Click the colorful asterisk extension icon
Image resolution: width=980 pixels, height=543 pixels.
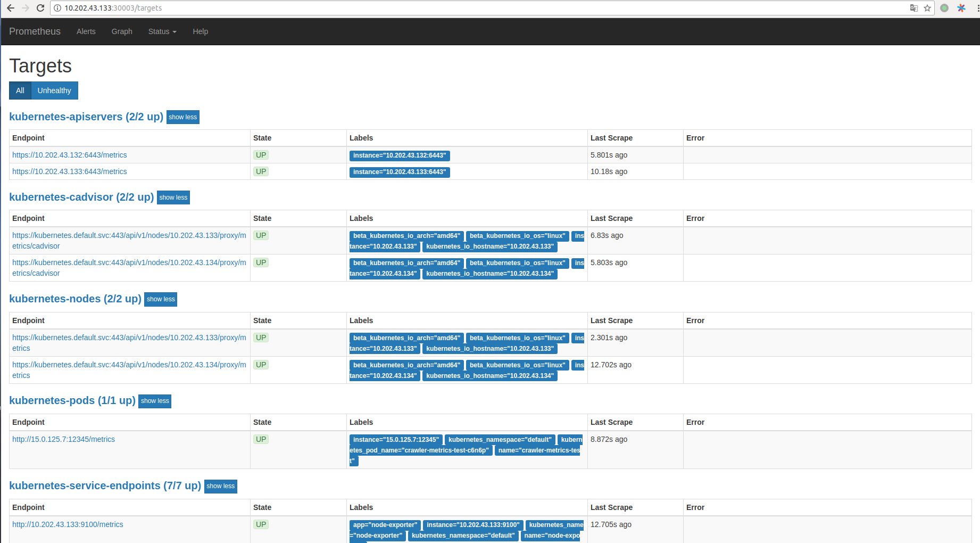[x=961, y=8]
